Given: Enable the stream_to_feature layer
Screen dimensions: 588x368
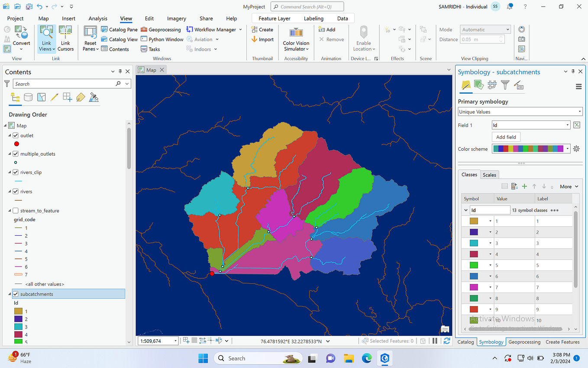Looking at the screenshot, I should [16, 210].
